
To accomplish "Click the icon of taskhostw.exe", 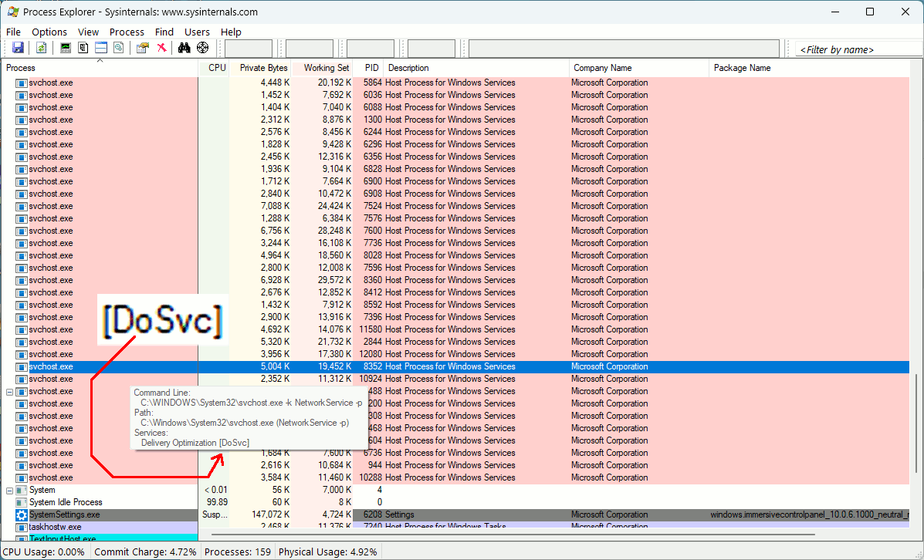I will coord(21,527).
